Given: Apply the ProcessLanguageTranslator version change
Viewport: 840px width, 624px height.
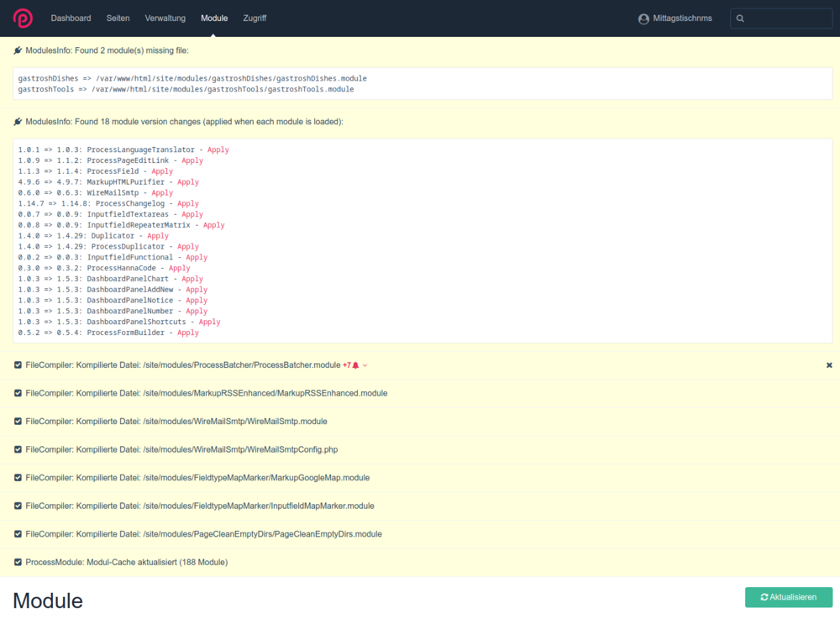Looking at the screenshot, I should [x=218, y=149].
